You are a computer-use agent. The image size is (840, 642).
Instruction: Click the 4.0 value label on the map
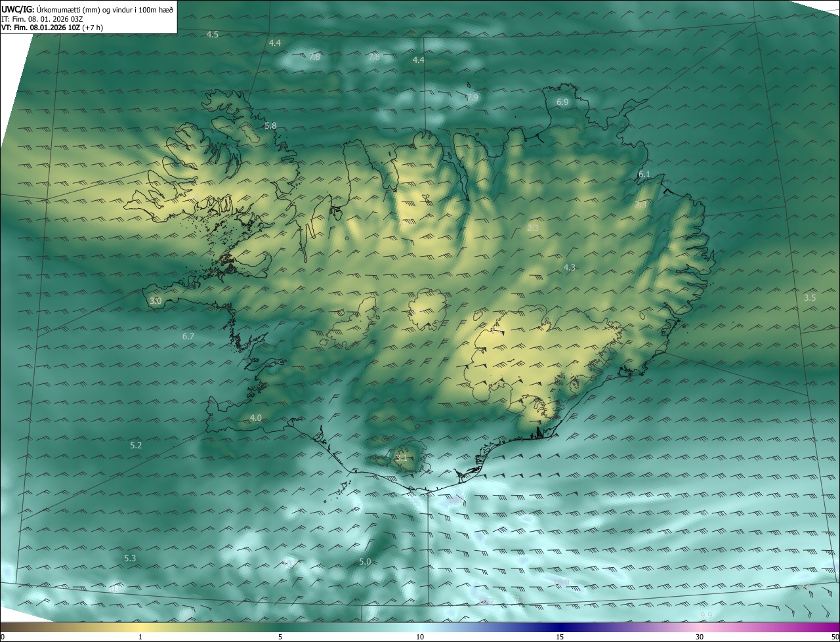(x=256, y=417)
